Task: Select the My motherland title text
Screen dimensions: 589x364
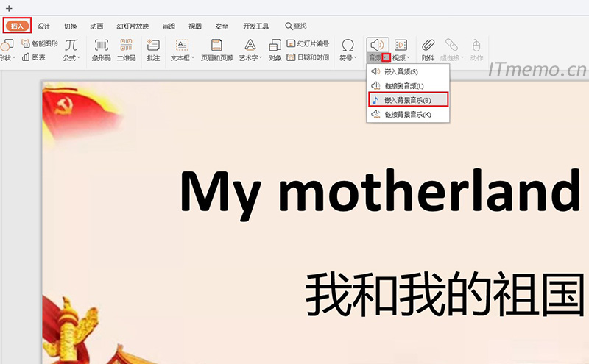Action: (381, 194)
